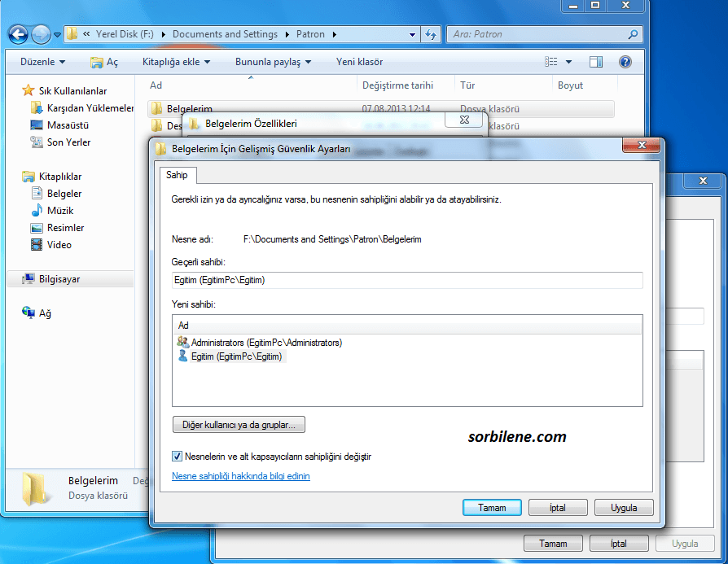Image resolution: width=728 pixels, height=564 pixels.
Task: Select Administrators group in owner list
Action: [265, 343]
